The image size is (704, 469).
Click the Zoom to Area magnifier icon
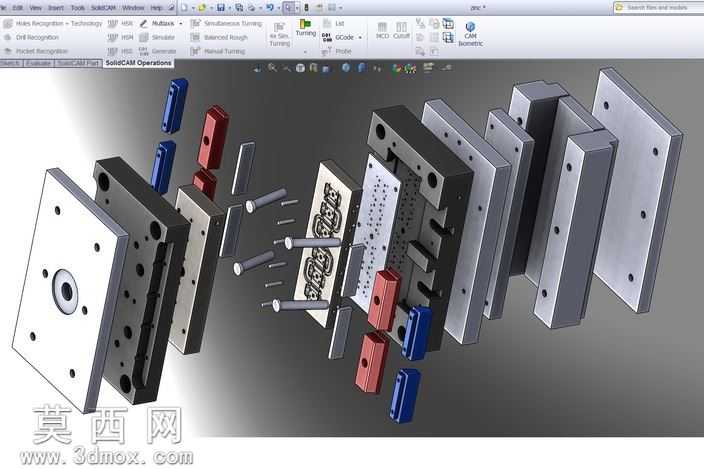coord(273,68)
